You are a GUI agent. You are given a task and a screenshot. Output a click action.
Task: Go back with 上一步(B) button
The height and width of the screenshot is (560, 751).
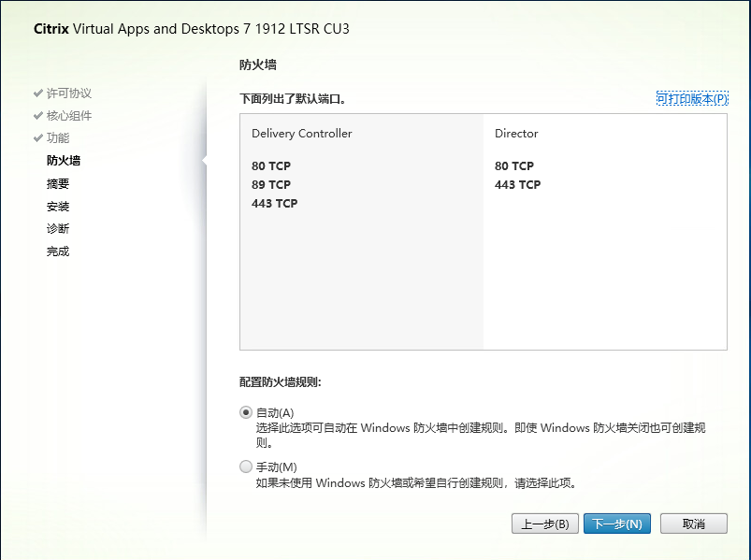545,524
